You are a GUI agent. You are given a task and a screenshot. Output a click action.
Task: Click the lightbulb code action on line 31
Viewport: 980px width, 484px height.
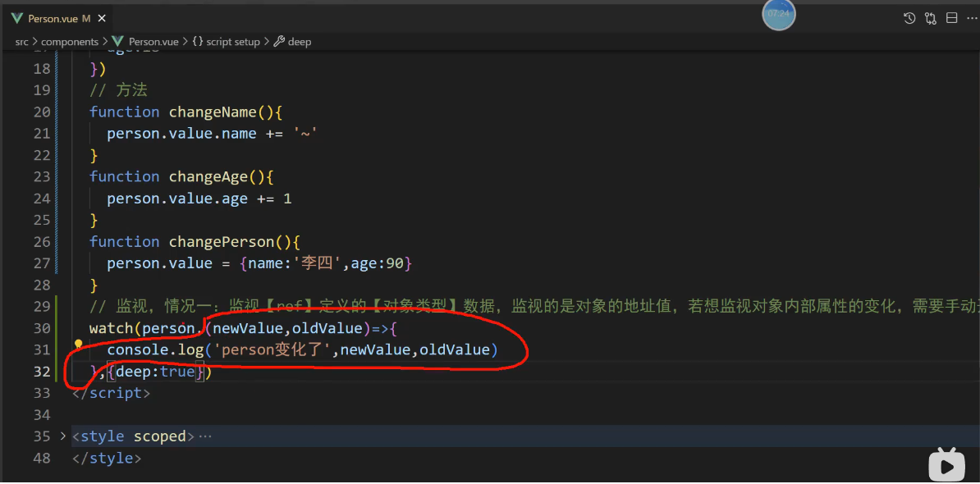pyautogui.click(x=79, y=345)
